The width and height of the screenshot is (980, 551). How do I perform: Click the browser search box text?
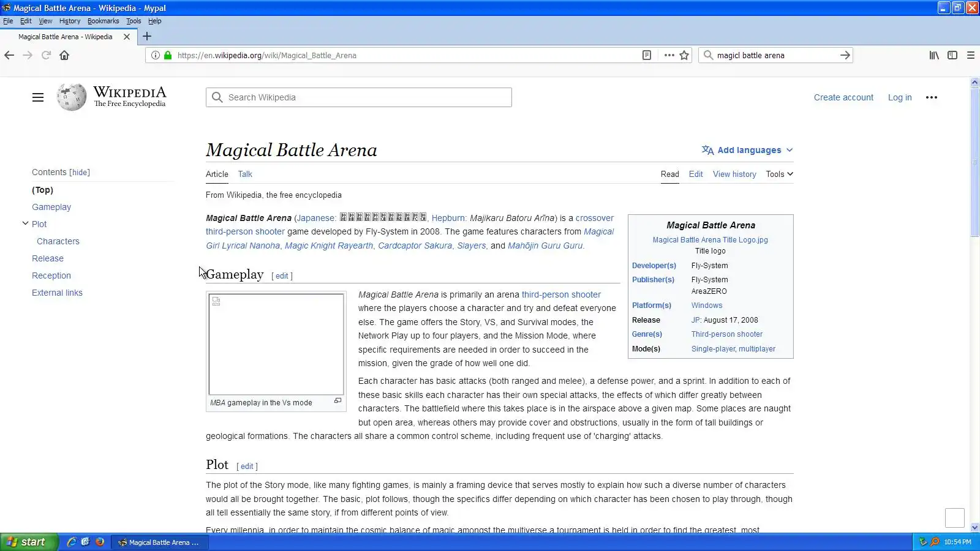[750, 55]
